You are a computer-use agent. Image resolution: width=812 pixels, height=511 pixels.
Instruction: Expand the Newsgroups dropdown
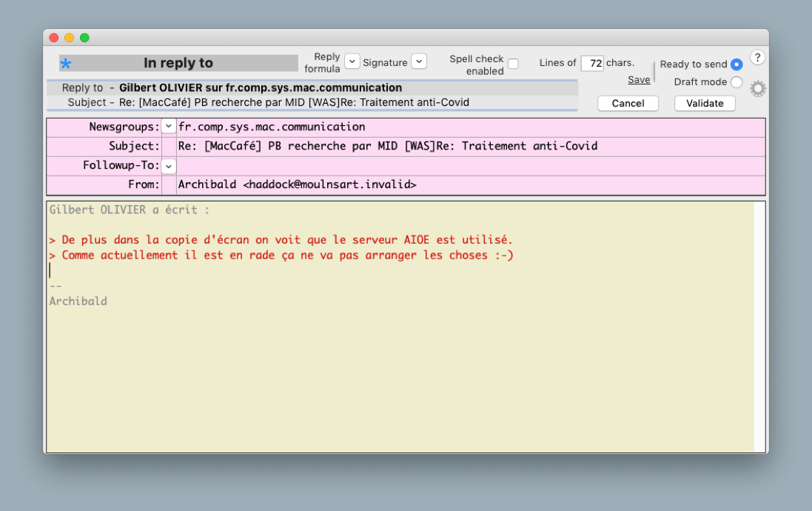point(169,127)
